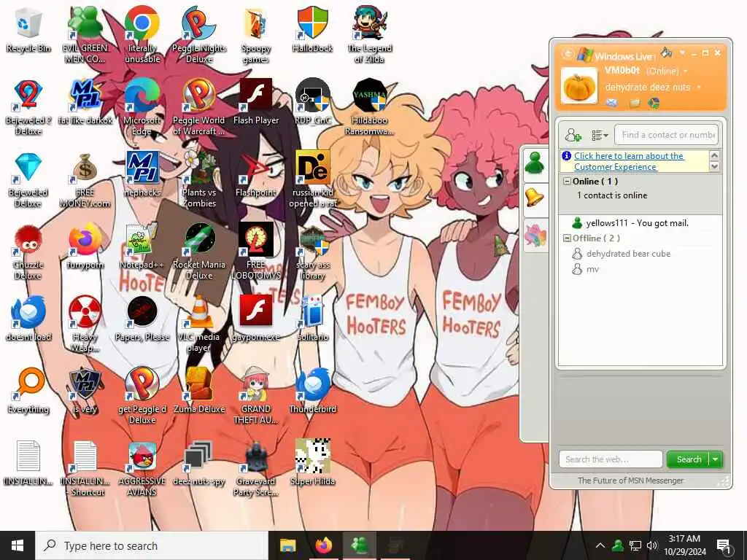Select the Peggle Nights Deluxe icon
Viewport: 747px width, 560px height.
click(x=198, y=34)
